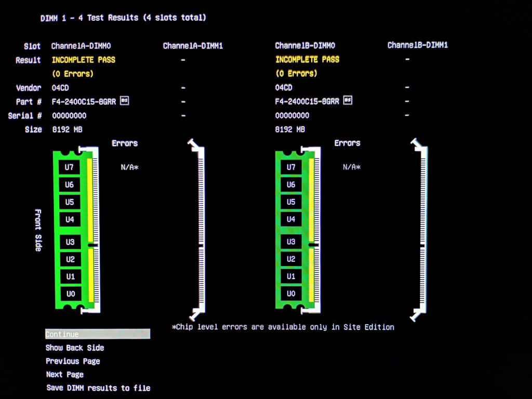Click the ChannelB-DIMM1 slot header
This screenshot has width=532, height=399.
418,45
